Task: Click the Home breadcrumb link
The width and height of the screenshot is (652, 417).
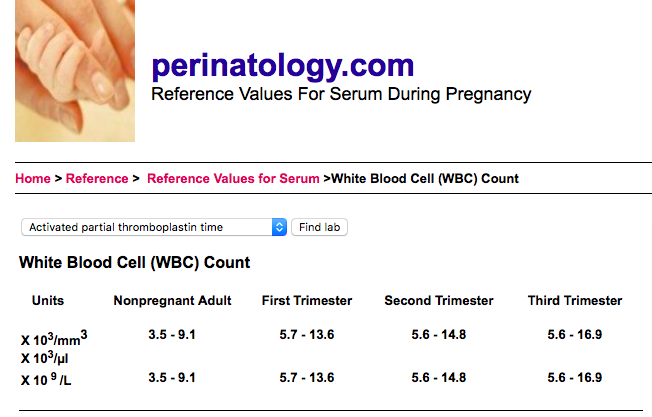Action: click(x=33, y=179)
